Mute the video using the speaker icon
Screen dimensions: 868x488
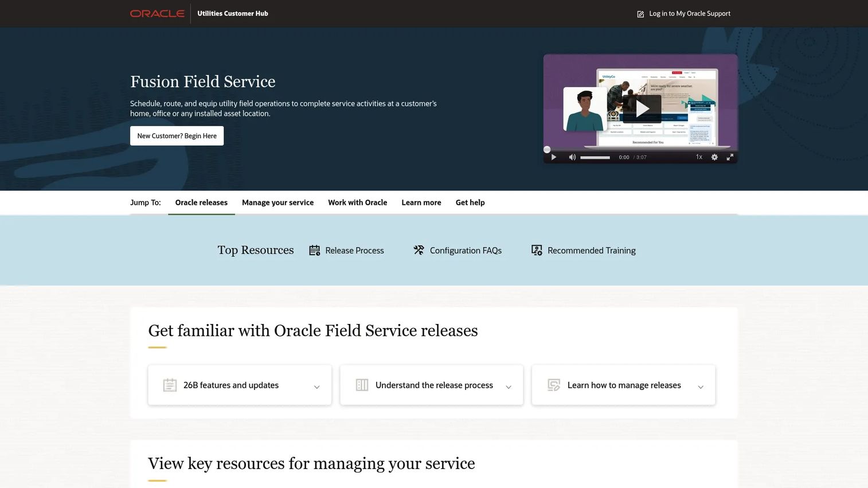[572, 157]
